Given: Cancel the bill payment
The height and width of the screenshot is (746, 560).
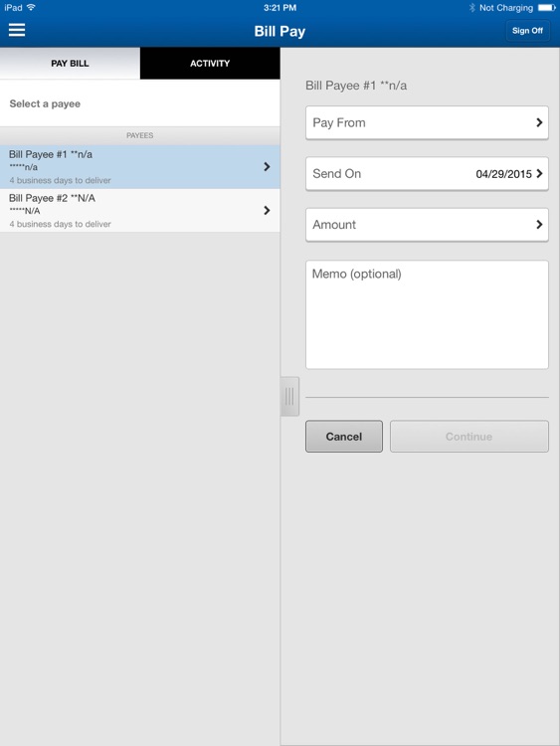Looking at the screenshot, I should [x=344, y=437].
